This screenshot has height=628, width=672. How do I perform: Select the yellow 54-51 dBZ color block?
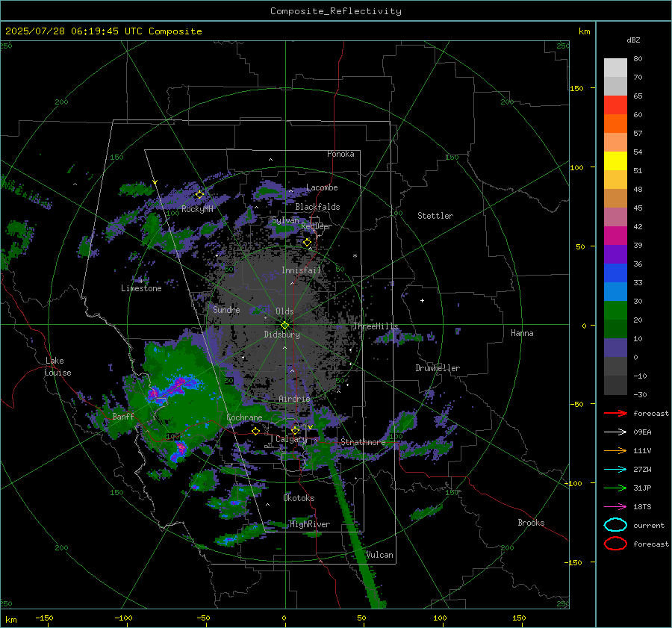[615, 161]
